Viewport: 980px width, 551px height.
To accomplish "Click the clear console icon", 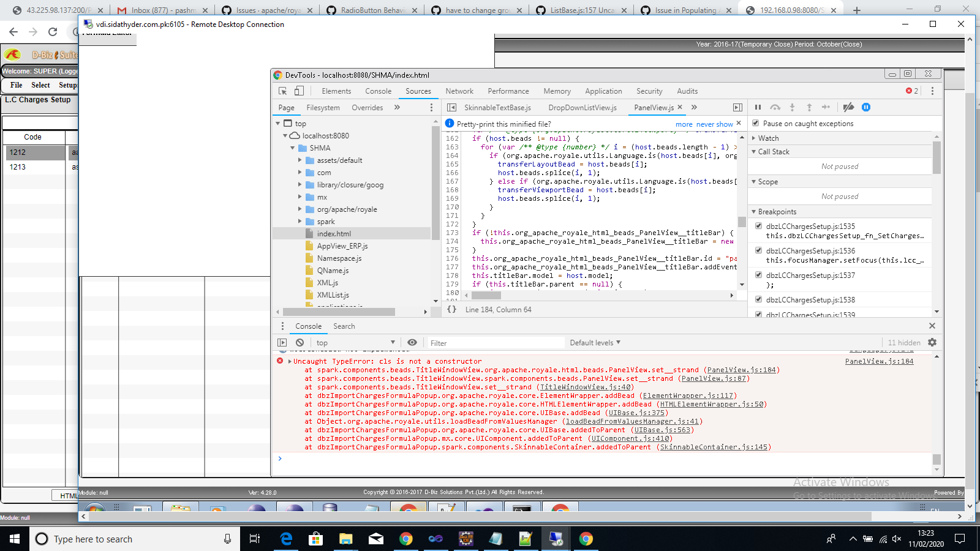I will (x=299, y=342).
